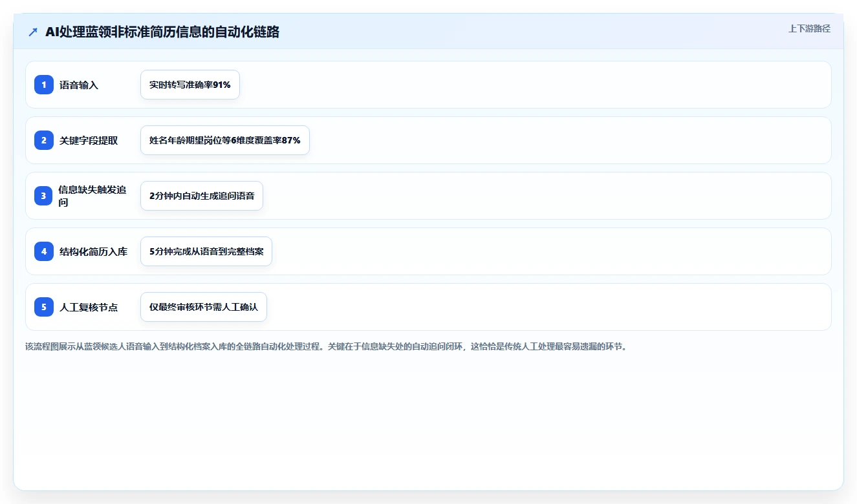This screenshot has width=857, height=504.
Task: Click empty area of the 语音输入 row
Action: (530, 85)
